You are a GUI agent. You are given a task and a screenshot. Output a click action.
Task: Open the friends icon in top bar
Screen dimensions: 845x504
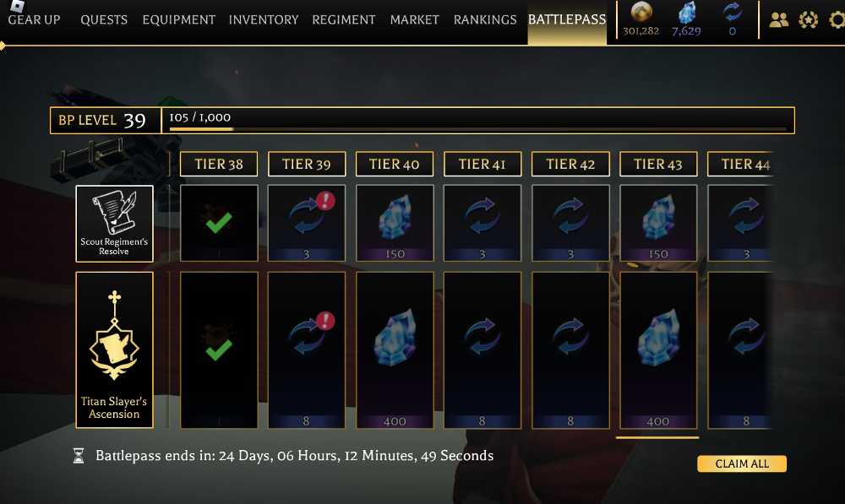(779, 20)
